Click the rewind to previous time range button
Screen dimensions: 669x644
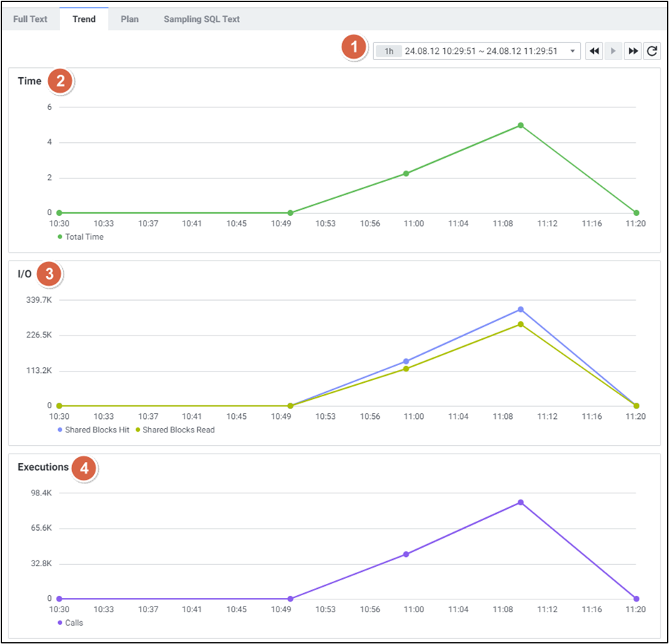coord(594,52)
